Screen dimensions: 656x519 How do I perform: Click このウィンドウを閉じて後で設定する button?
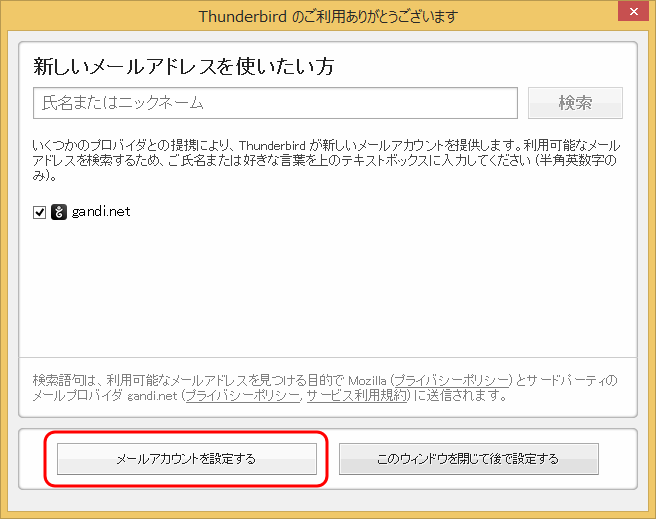coord(469,459)
